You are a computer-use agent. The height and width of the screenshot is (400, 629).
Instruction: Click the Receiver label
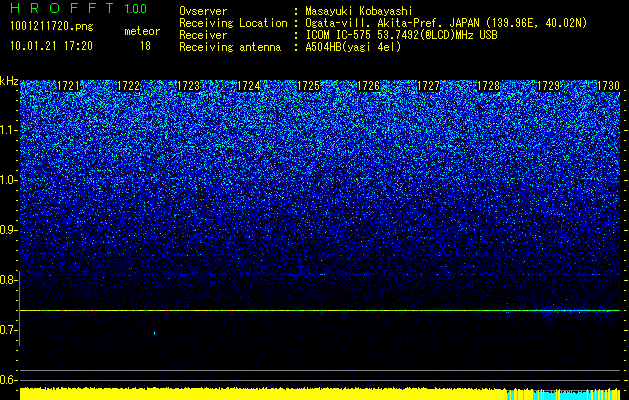click(203, 35)
